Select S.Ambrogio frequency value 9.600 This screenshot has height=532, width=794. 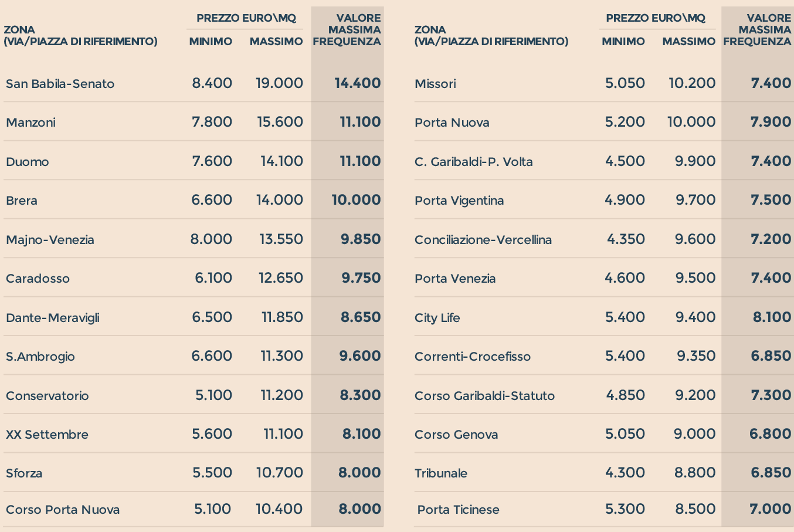(x=360, y=356)
